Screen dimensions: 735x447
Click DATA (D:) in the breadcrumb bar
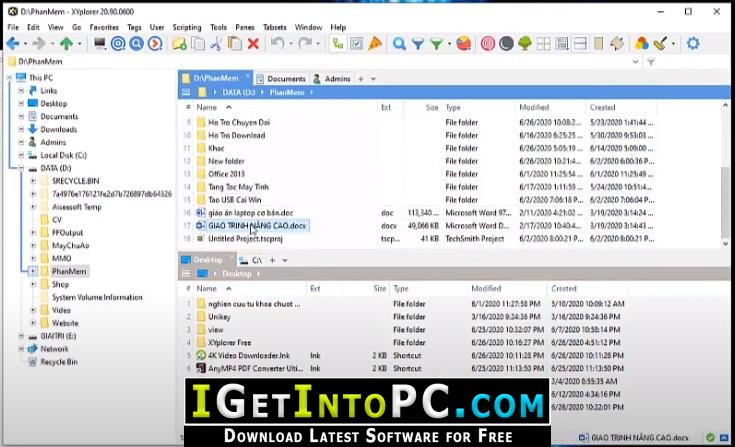pyautogui.click(x=239, y=92)
